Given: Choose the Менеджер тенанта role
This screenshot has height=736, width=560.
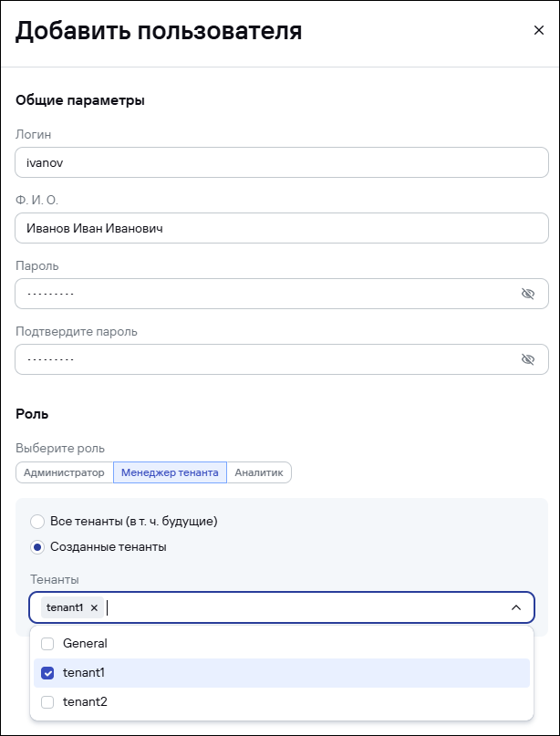Looking at the screenshot, I should click(x=170, y=472).
